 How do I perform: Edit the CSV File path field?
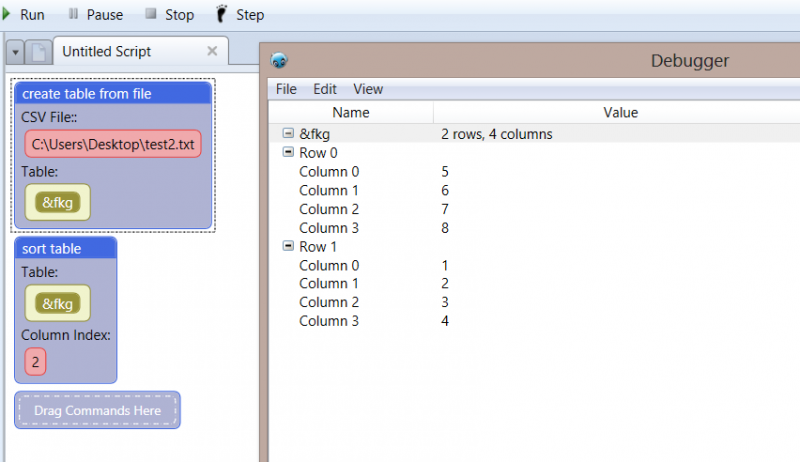click(x=113, y=144)
